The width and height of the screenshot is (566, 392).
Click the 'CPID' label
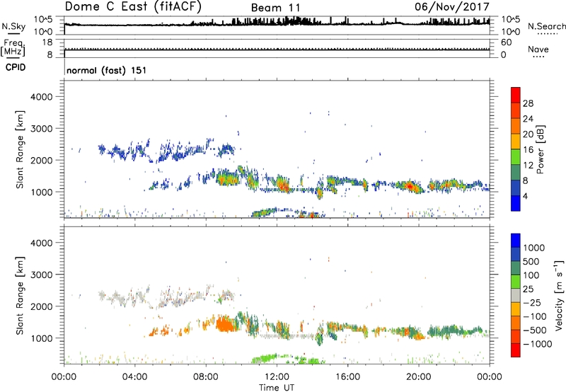point(16,67)
